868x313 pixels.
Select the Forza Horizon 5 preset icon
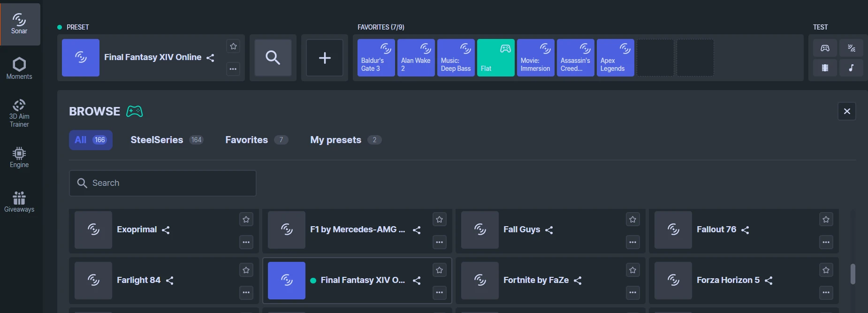click(x=673, y=281)
